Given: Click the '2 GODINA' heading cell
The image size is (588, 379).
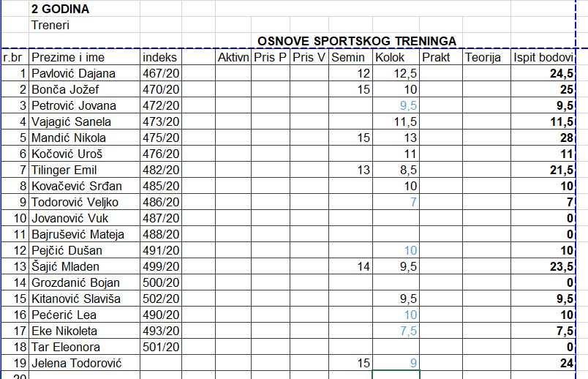Looking at the screenshot, I should (61, 10).
